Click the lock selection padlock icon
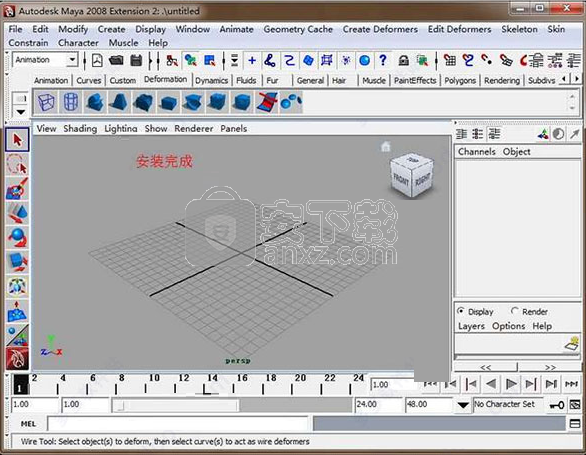Screen dimensions: 586x455 403,60
